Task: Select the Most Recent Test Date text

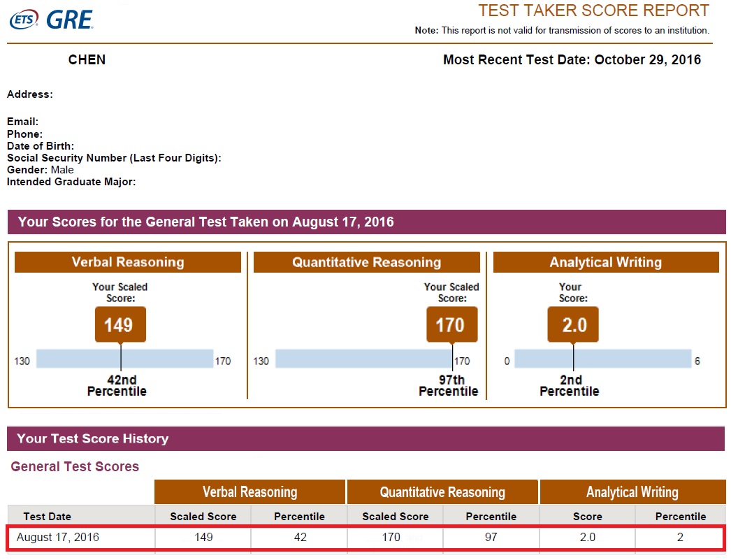Action: (x=572, y=59)
